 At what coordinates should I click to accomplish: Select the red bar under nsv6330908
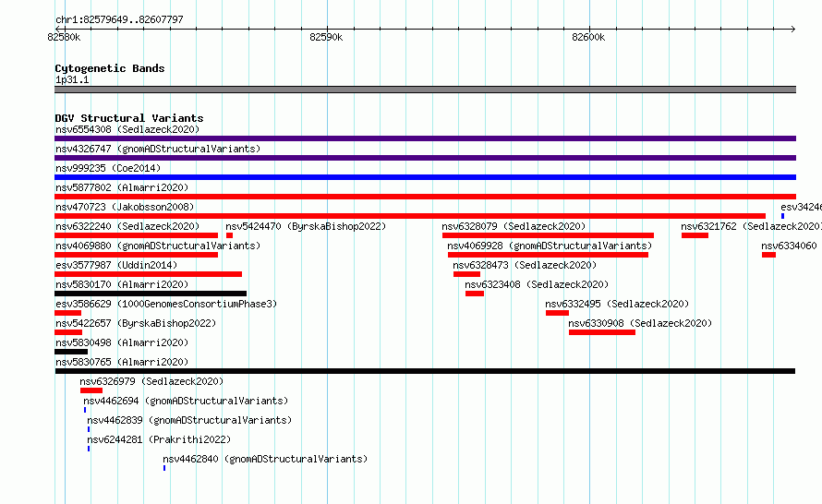coord(602,332)
